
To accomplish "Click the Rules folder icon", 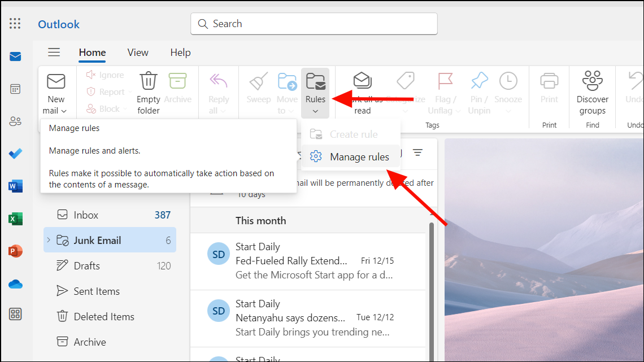I will (x=315, y=81).
